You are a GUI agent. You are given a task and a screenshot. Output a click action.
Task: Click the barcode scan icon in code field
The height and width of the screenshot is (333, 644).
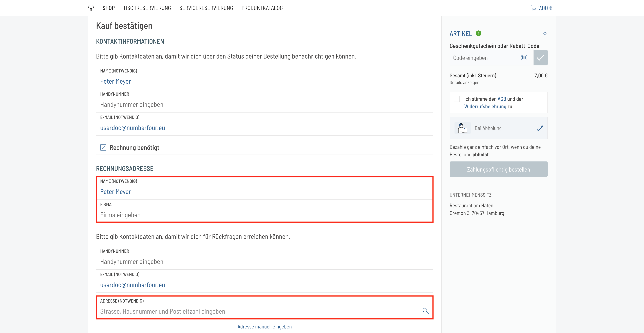tap(524, 58)
